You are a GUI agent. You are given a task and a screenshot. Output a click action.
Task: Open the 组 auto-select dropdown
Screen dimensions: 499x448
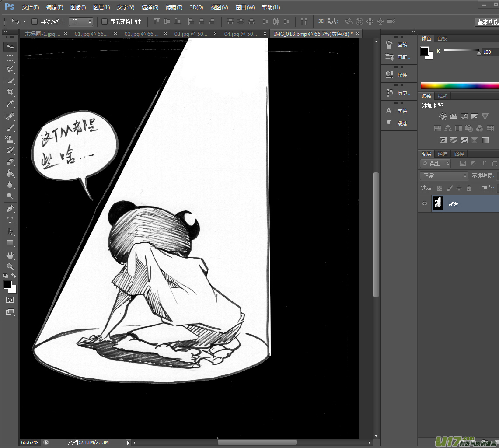pos(81,21)
